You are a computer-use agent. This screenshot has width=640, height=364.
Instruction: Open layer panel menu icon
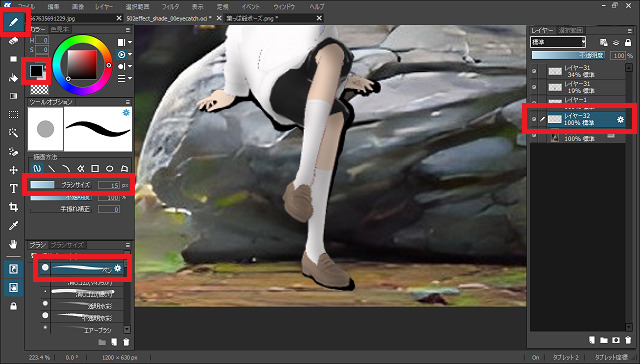click(x=629, y=31)
